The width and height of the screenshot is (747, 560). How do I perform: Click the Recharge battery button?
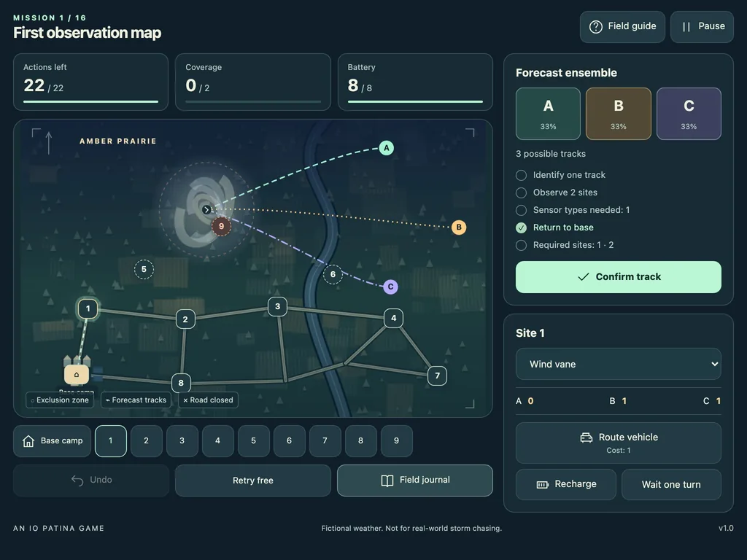(x=566, y=484)
